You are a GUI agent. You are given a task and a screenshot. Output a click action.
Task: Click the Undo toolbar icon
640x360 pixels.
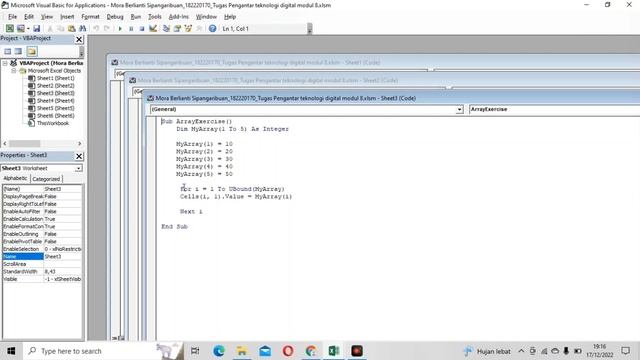[96, 29]
